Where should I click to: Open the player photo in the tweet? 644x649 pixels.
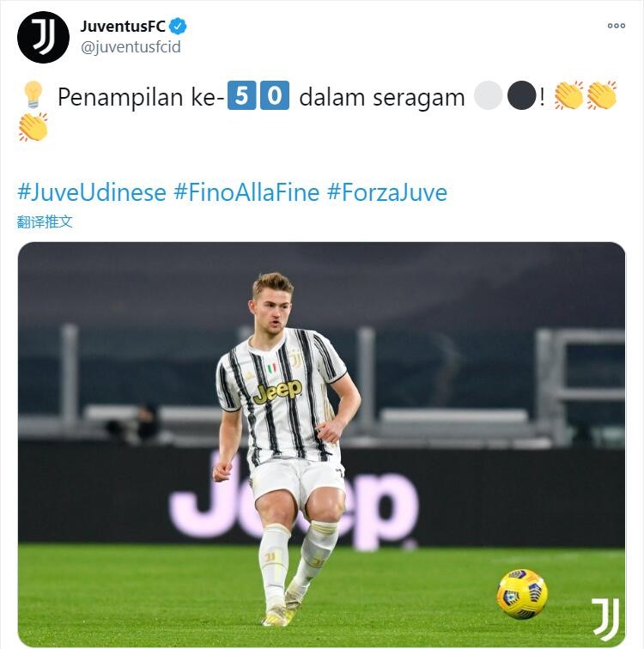tap(322, 444)
